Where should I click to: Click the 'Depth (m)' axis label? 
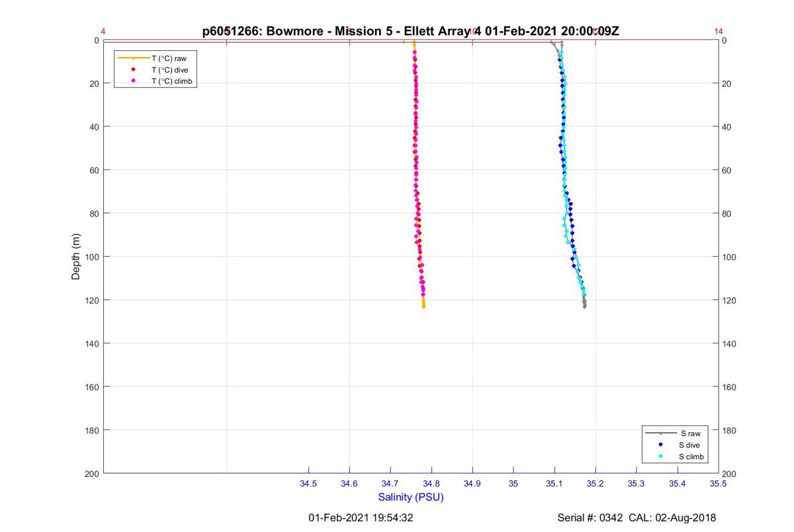[75, 257]
